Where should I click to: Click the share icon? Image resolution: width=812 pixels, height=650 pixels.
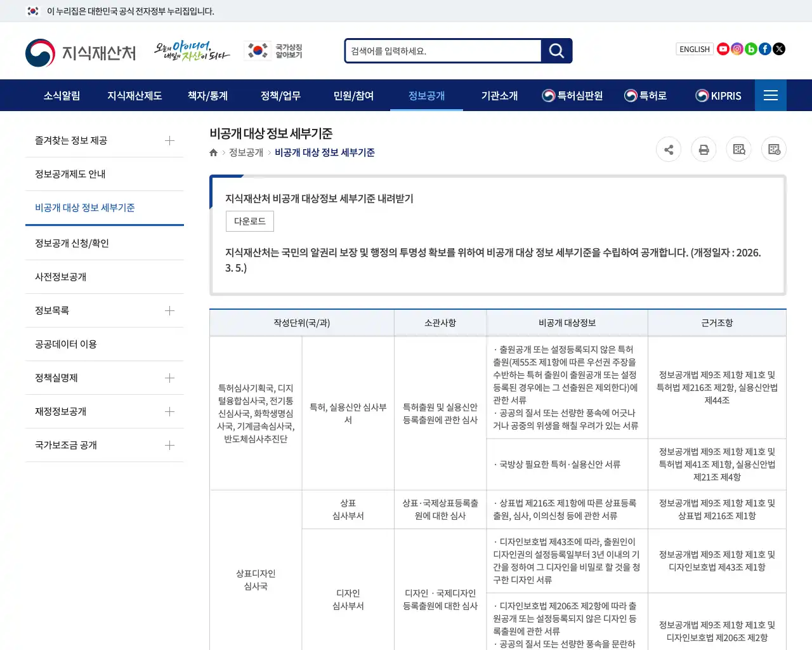[x=669, y=149]
